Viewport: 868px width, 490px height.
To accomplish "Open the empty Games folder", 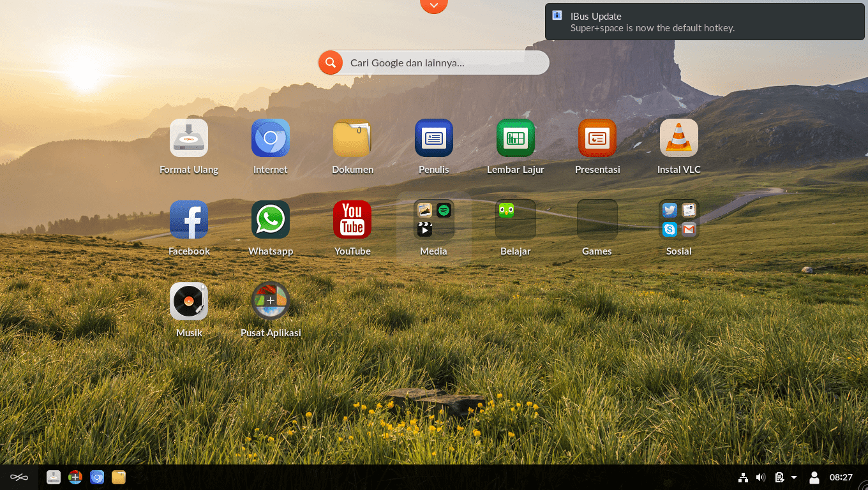I will [597, 219].
